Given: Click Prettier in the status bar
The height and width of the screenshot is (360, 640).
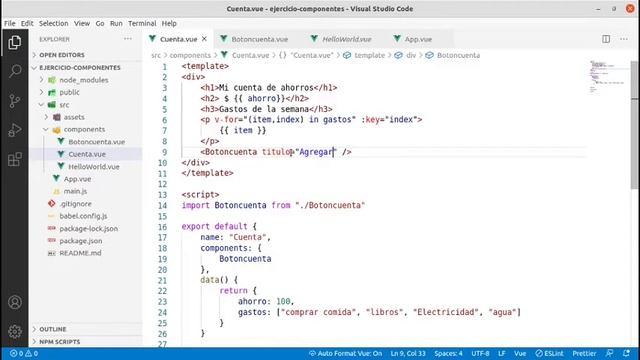Looking at the screenshot, I should (x=584, y=353).
